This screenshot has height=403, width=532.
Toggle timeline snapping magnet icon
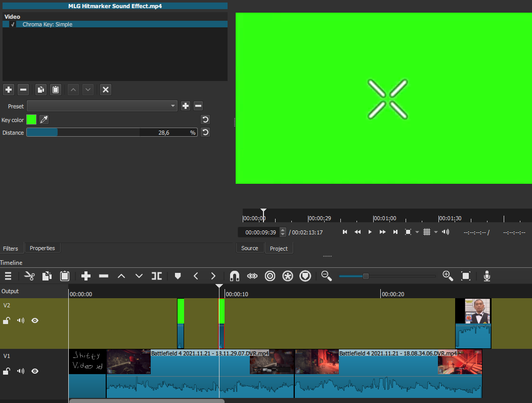point(234,276)
